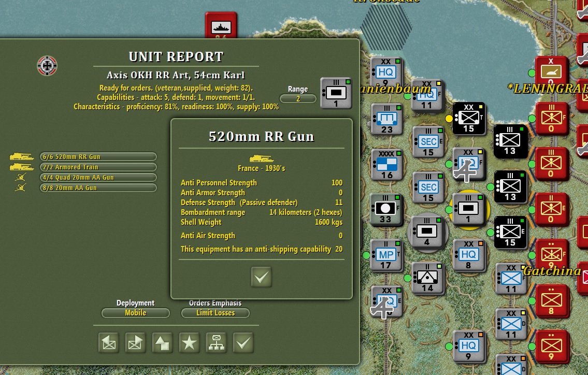
Task: Select the 4/4 Quad 20mm AA Gun row
Action: tap(98, 177)
